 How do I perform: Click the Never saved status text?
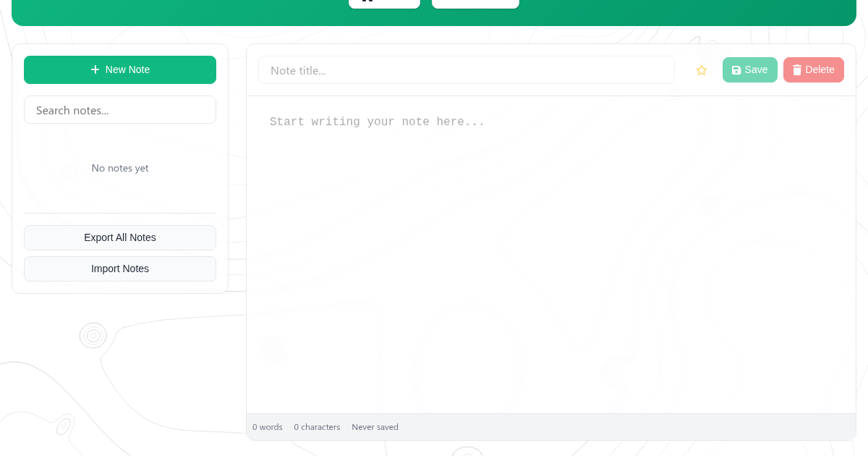tap(375, 427)
